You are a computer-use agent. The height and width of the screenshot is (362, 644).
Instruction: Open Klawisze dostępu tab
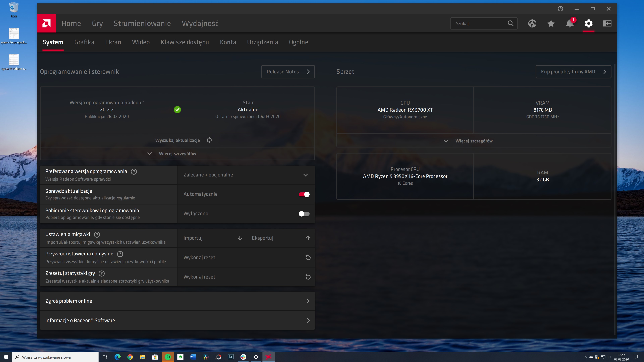(x=184, y=42)
